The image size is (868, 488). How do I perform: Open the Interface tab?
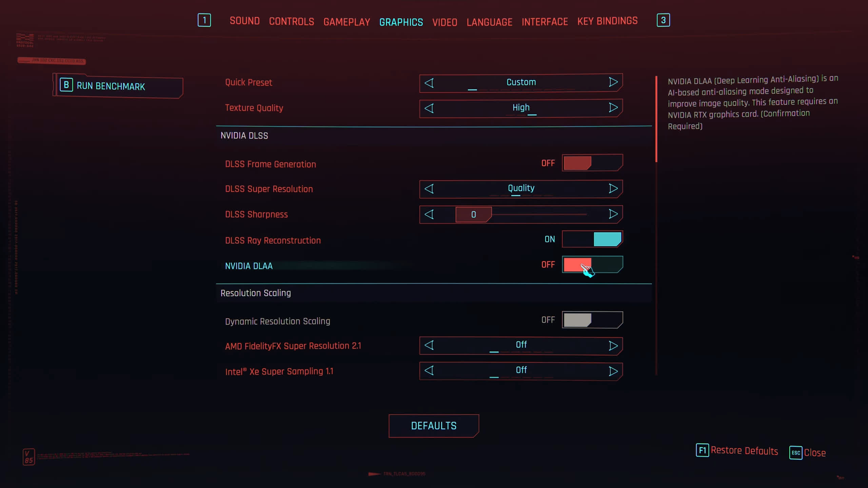point(545,22)
